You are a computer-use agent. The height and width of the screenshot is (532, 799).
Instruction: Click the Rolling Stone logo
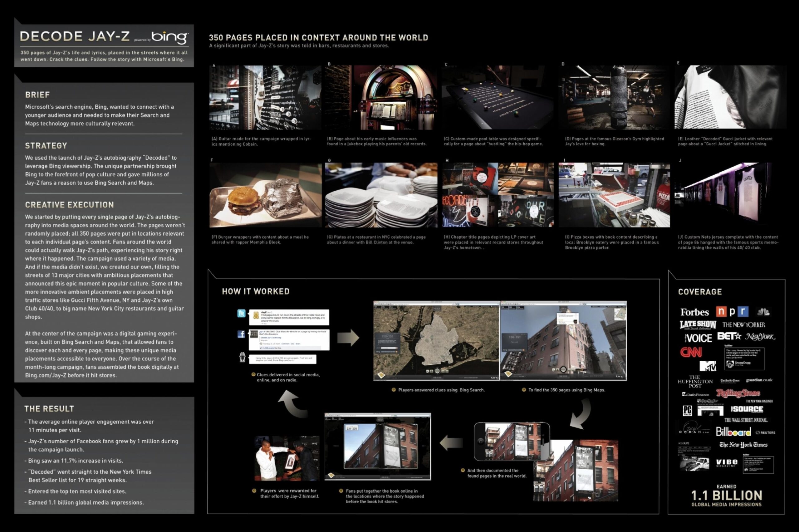tap(738, 393)
